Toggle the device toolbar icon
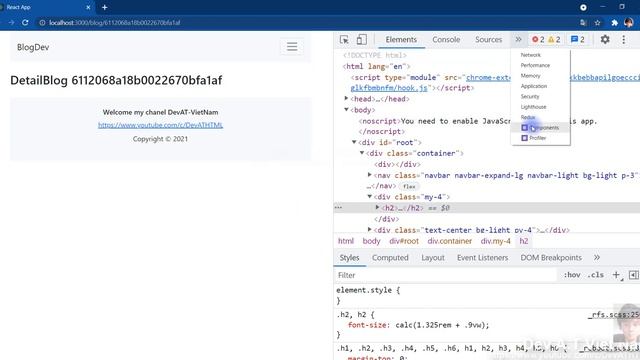The image size is (640, 360). click(x=361, y=40)
